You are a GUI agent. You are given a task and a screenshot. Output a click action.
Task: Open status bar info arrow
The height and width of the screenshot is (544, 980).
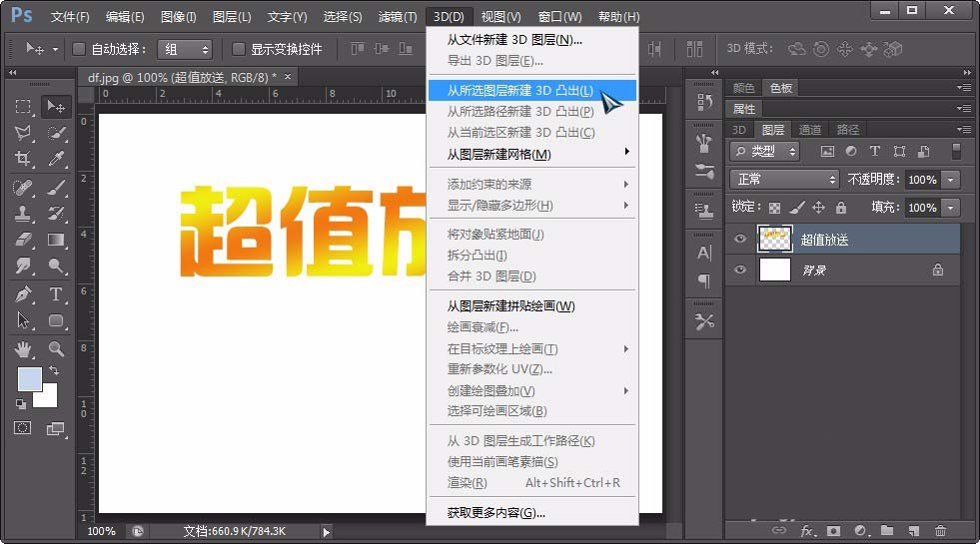click(326, 532)
